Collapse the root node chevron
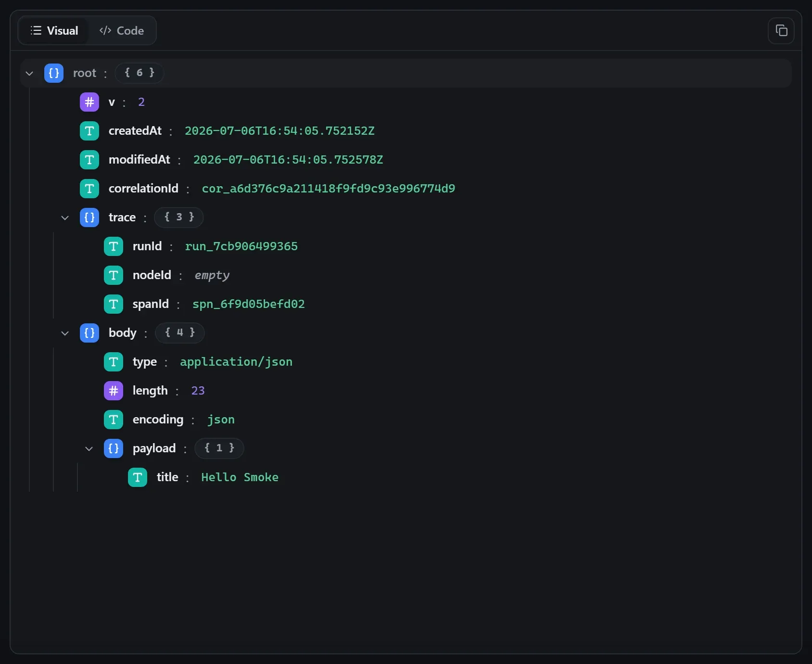The image size is (812, 664). coord(29,74)
